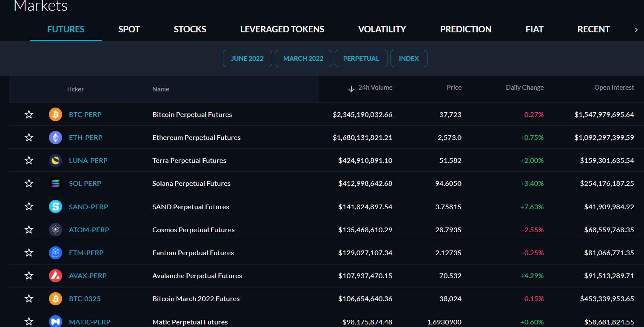Click the Matic coin icon

coord(55,321)
